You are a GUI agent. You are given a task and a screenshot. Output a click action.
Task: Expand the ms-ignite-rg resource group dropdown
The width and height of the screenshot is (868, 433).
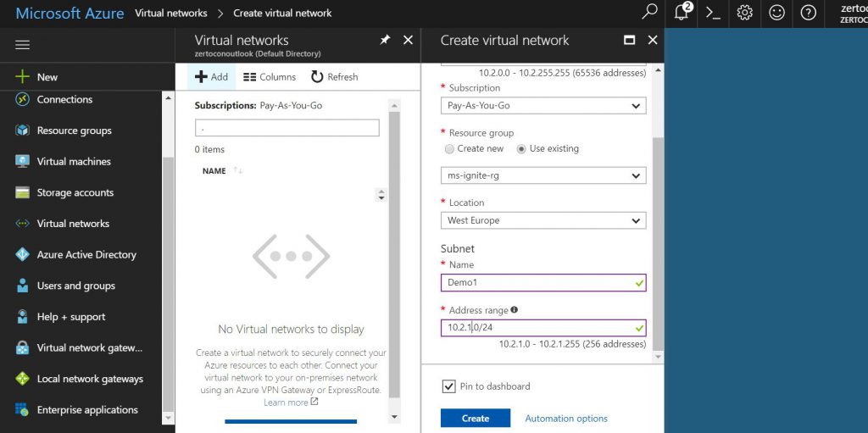(x=542, y=175)
